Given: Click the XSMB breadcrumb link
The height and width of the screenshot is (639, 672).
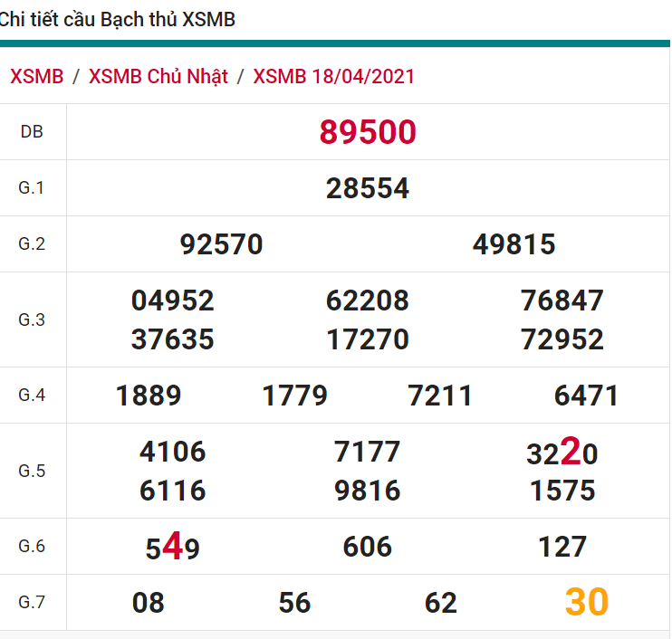Looking at the screenshot, I should [x=36, y=77].
